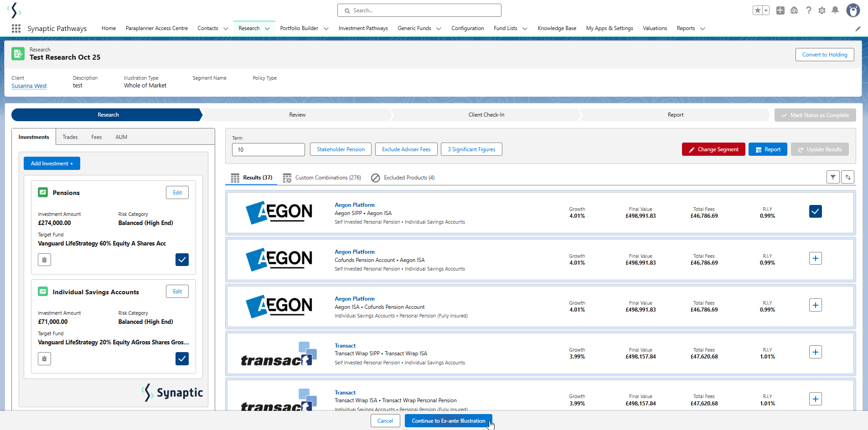The width and height of the screenshot is (868, 430).
Task: Select the Client Check-In path stage
Action: click(486, 115)
